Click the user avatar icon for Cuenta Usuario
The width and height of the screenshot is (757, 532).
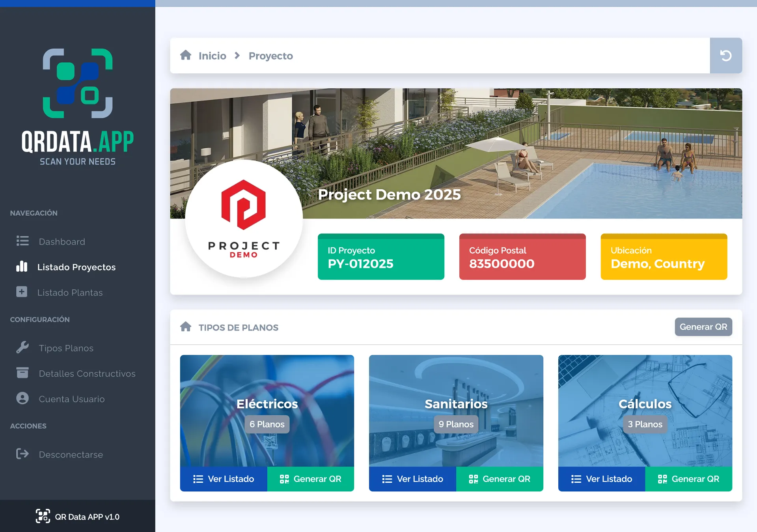[x=22, y=398]
